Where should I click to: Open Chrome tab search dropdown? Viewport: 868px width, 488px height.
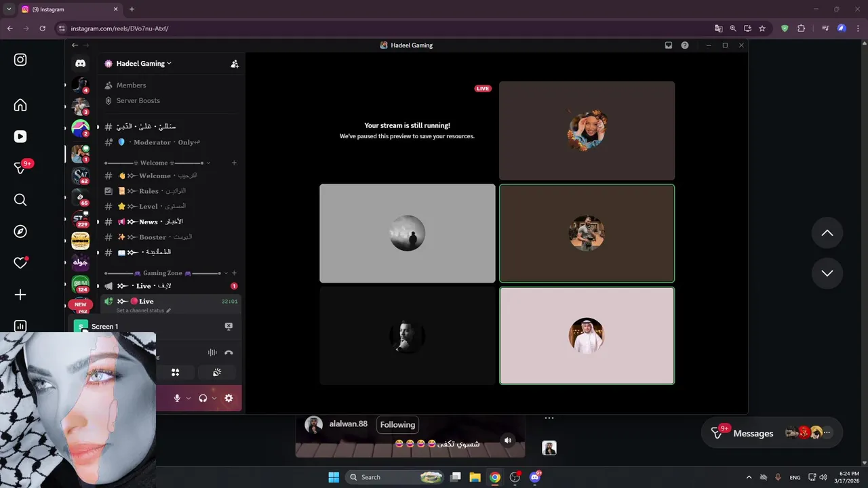(9, 9)
